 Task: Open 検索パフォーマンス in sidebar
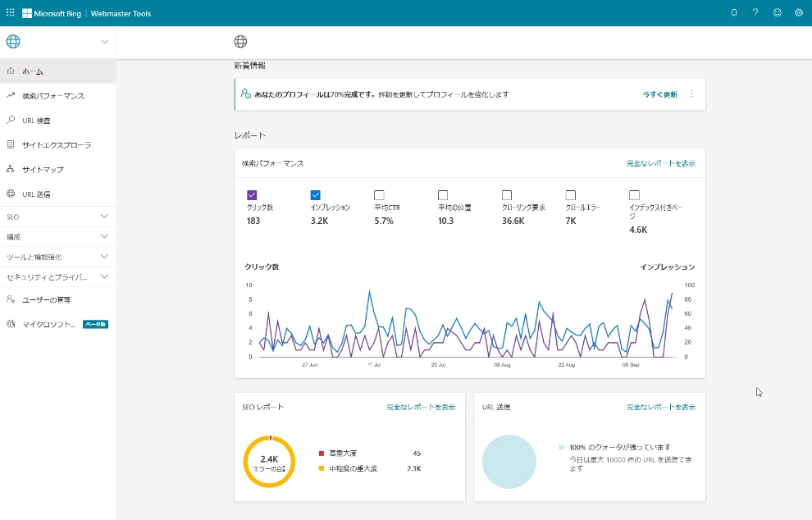click(x=58, y=96)
